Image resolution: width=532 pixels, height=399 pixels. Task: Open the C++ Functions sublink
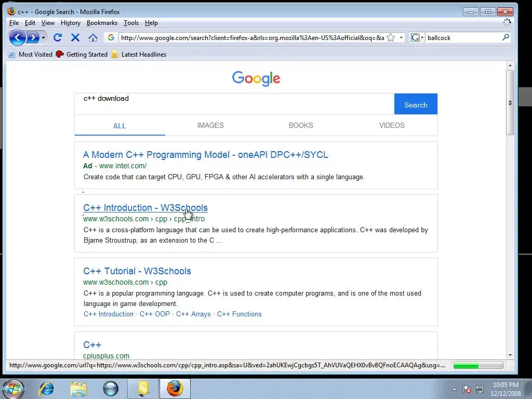click(239, 314)
